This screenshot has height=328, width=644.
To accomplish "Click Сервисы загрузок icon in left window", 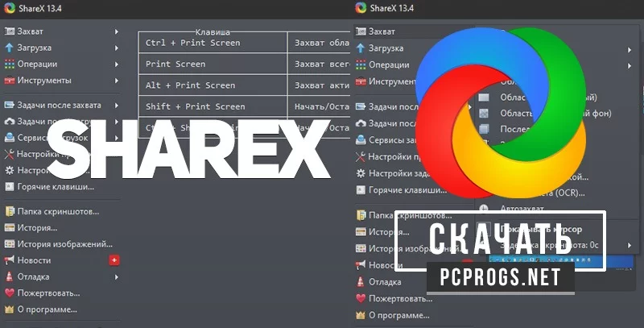I will [9, 138].
